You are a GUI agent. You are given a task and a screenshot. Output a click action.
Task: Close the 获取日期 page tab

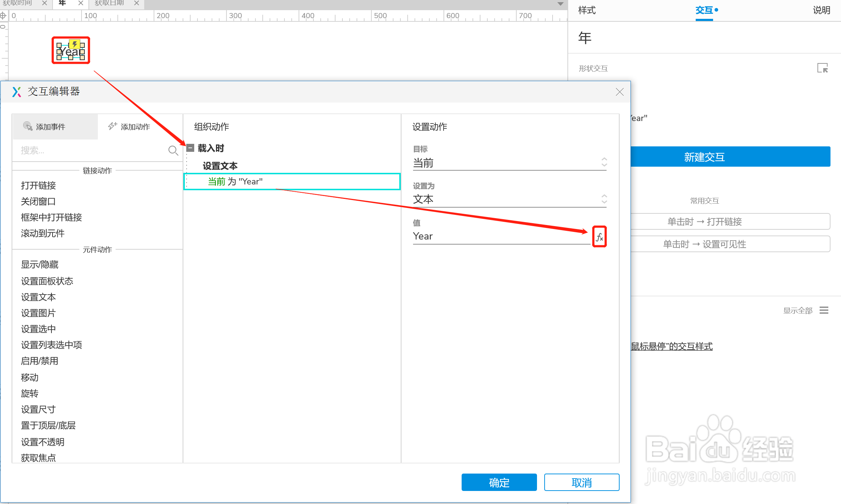point(137,3)
